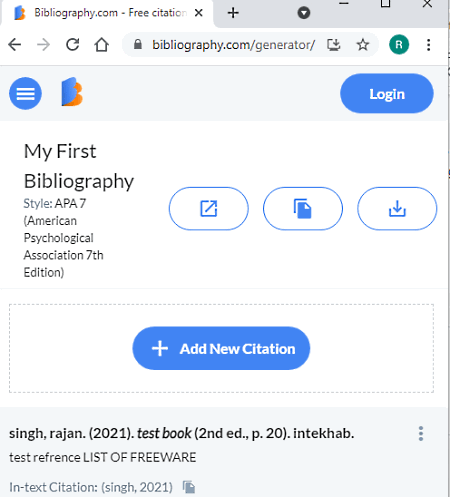Download bibliography with the download icon
Viewport: 450px width, 497px height.
tap(397, 209)
